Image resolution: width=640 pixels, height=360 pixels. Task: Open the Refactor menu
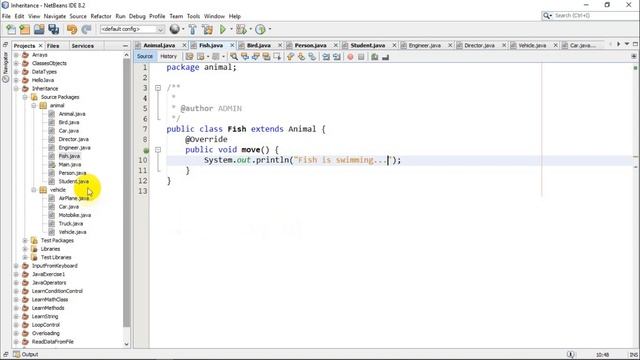[x=101, y=16]
